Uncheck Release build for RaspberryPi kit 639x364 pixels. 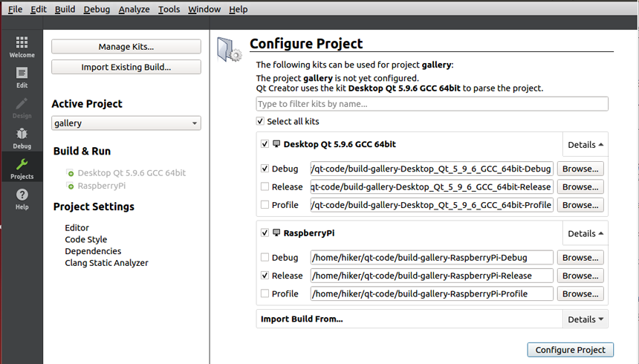pyautogui.click(x=265, y=276)
